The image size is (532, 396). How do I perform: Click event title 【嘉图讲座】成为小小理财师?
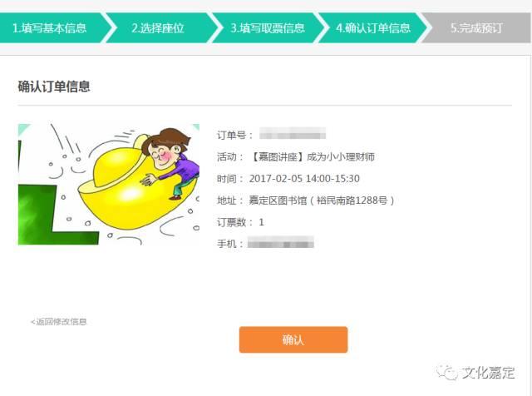tap(313, 157)
